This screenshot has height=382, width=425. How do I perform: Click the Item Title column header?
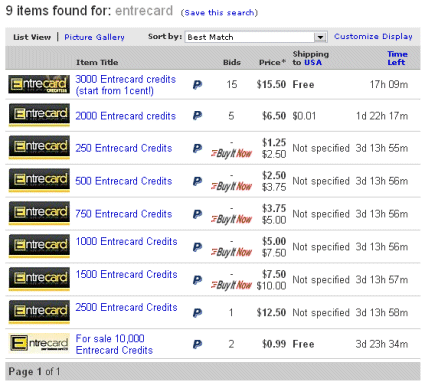coord(97,62)
